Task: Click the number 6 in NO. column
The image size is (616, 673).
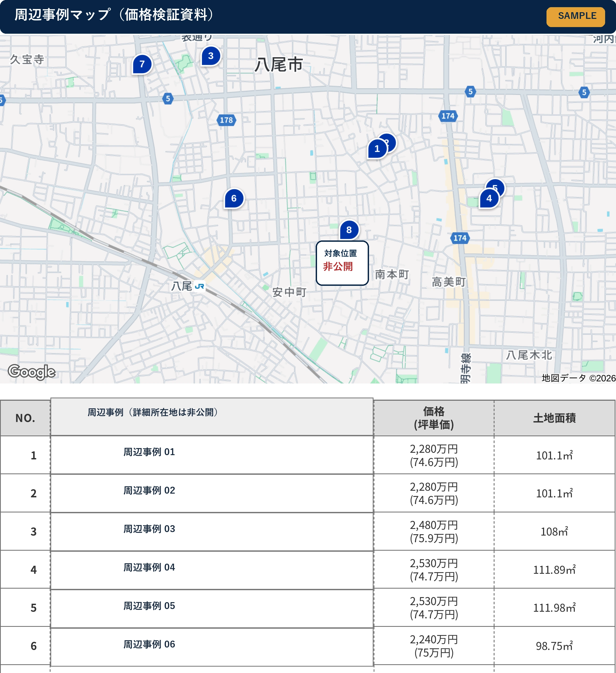Action: click(x=34, y=646)
